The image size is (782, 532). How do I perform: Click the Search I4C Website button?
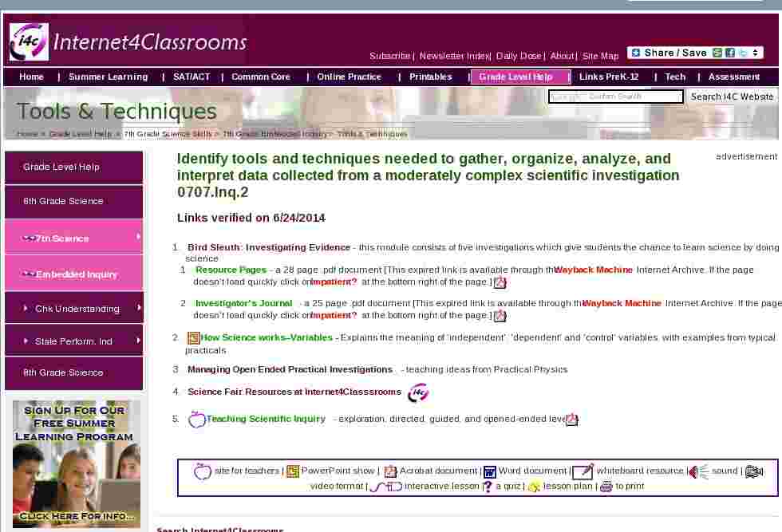[x=732, y=97]
